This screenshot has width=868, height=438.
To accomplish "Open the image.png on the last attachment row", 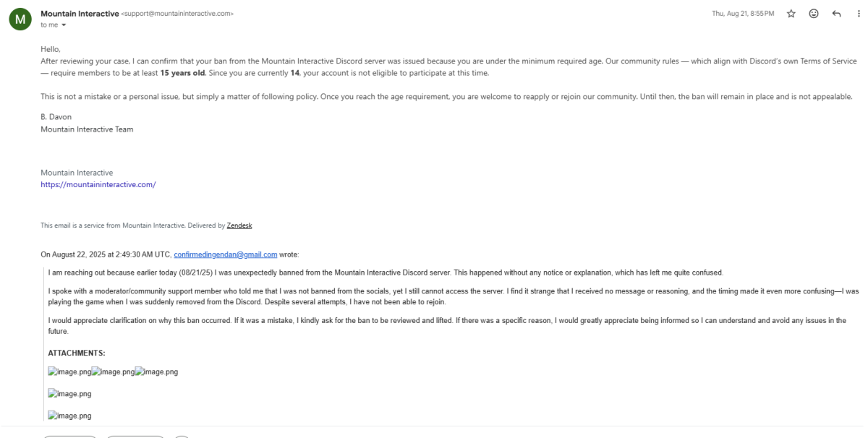I will [69, 416].
